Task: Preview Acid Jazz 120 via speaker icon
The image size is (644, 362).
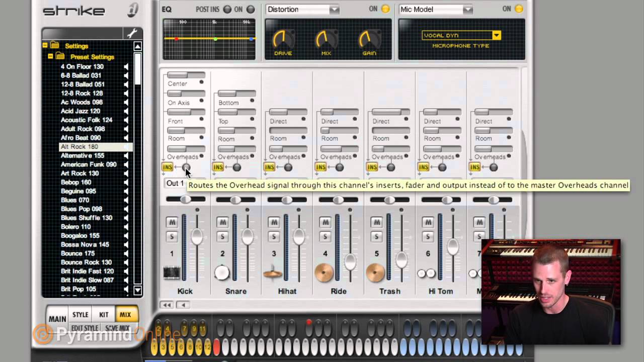Action: click(126, 111)
